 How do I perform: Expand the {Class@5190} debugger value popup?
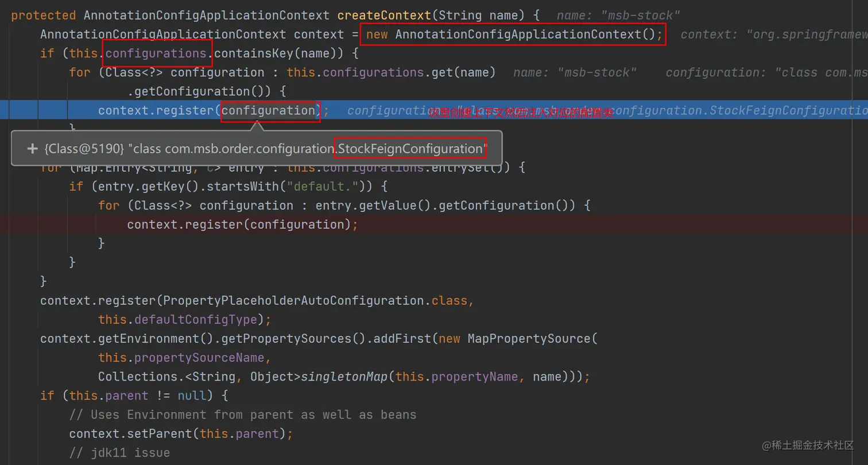(33, 149)
